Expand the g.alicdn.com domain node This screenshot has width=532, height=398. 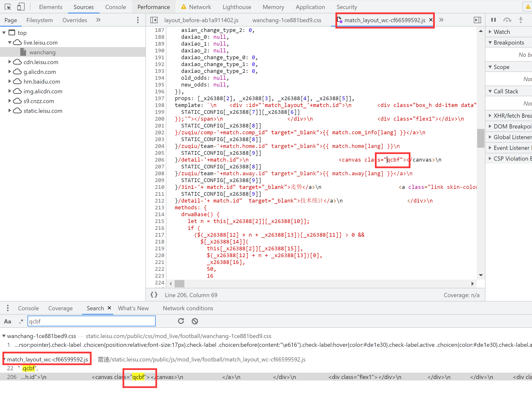coord(10,72)
